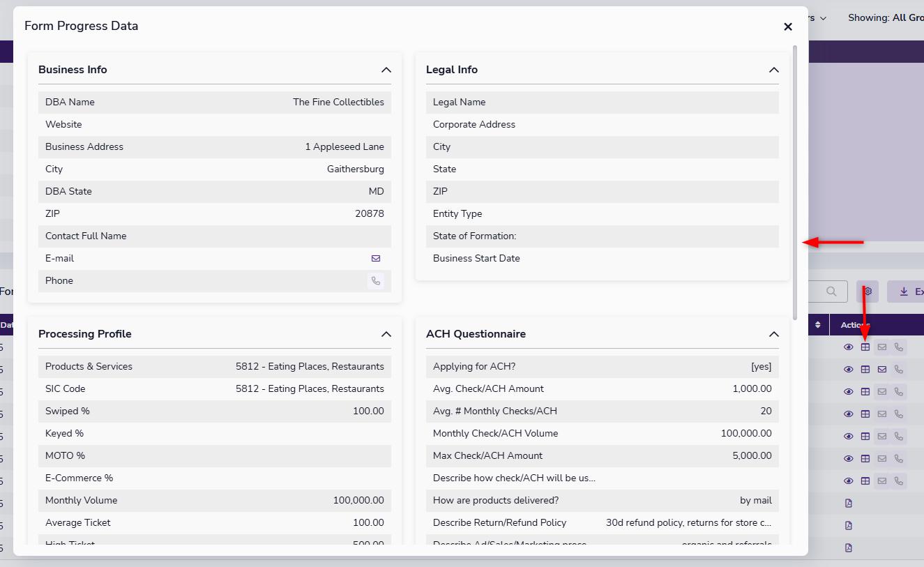Click the 'Corporate Address' label
The image size is (924, 567).
click(x=474, y=124)
